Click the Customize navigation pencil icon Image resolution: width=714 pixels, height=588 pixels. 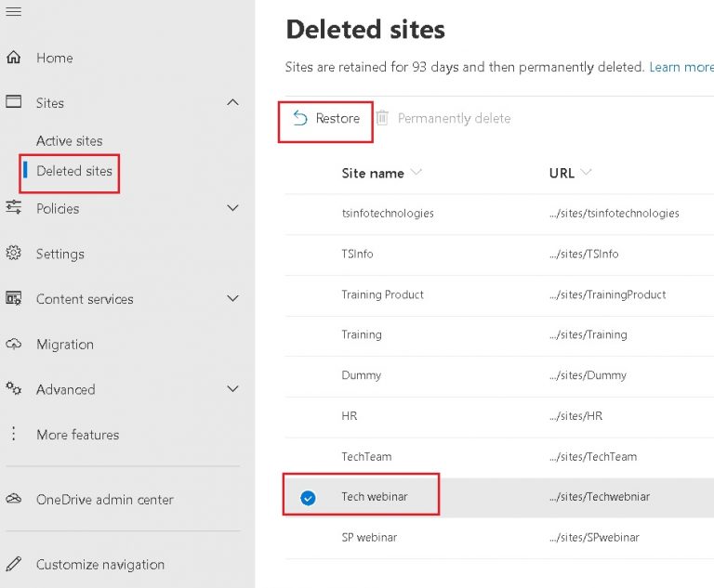13,564
